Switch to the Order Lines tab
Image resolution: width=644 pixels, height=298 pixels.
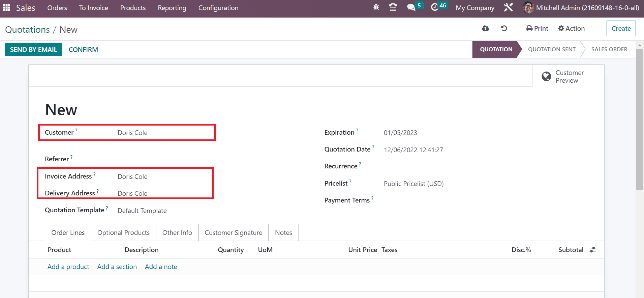[68, 233]
